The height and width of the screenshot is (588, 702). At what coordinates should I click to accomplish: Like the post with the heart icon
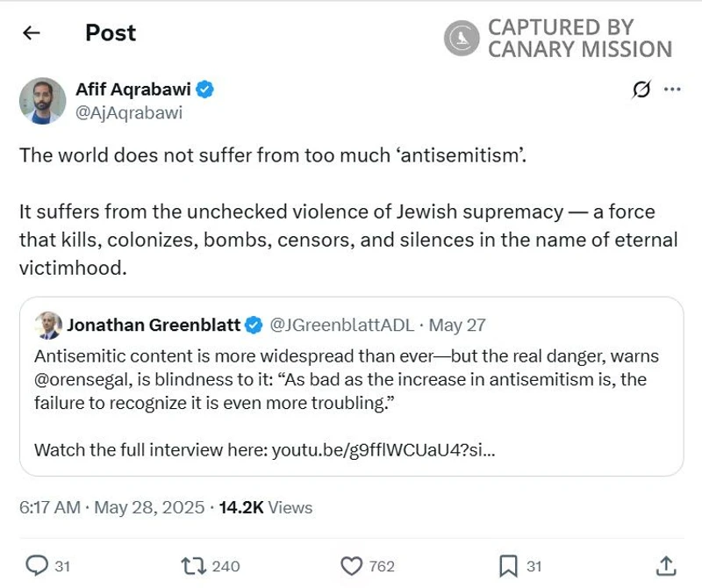(x=351, y=566)
